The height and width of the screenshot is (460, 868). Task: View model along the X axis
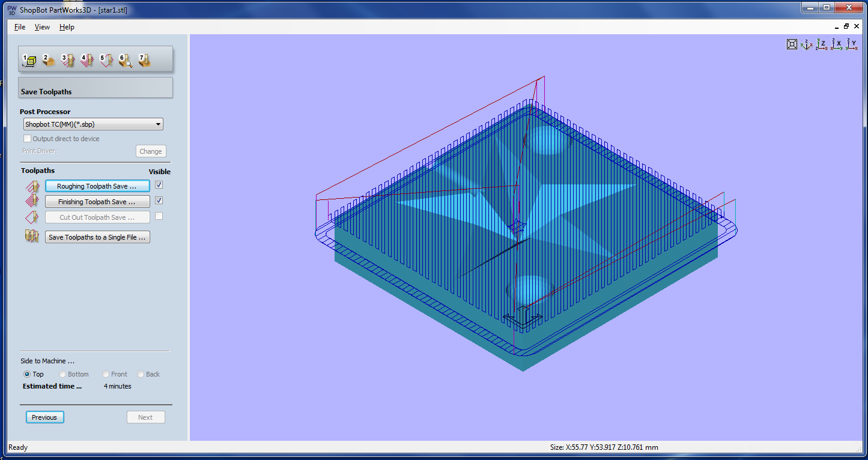pos(836,44)
